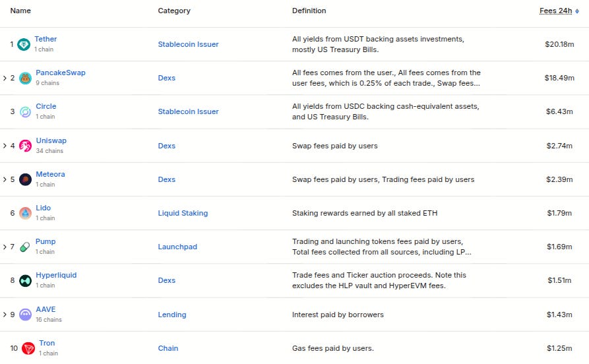The height and width of the screenshot is (364, 589).
Task: Sort by the Fees 24h column header
Action: [x=555, y=11]
